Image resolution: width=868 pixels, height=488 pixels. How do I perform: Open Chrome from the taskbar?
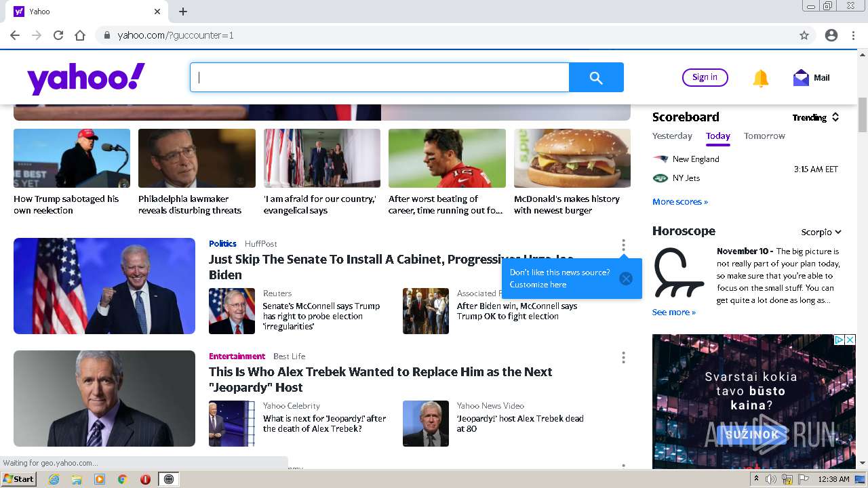coord(123,479)
